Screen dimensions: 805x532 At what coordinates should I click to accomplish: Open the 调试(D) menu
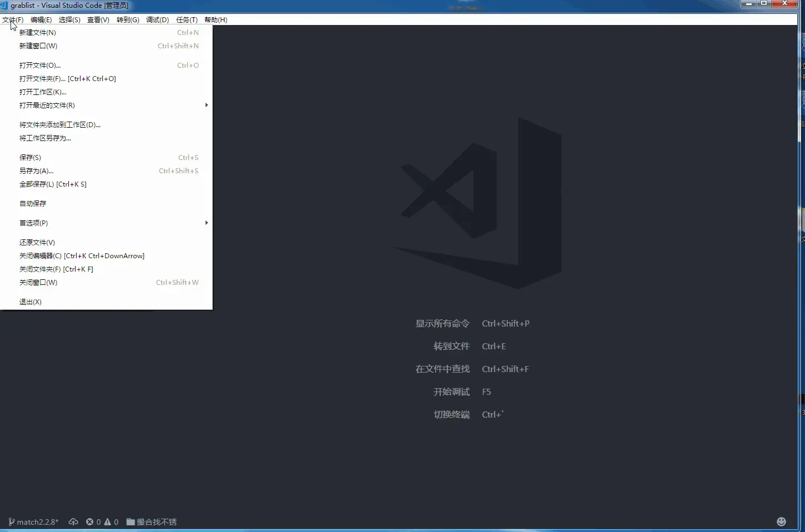coord(157,20)
